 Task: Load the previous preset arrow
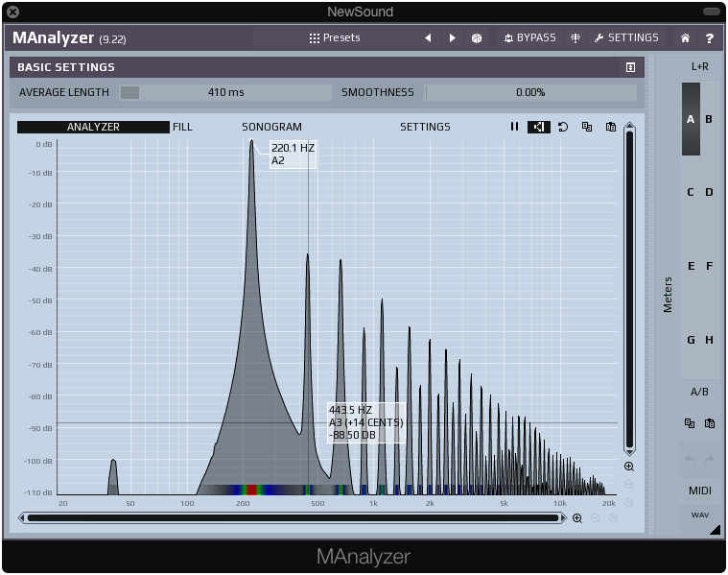[x=428, y=37]
